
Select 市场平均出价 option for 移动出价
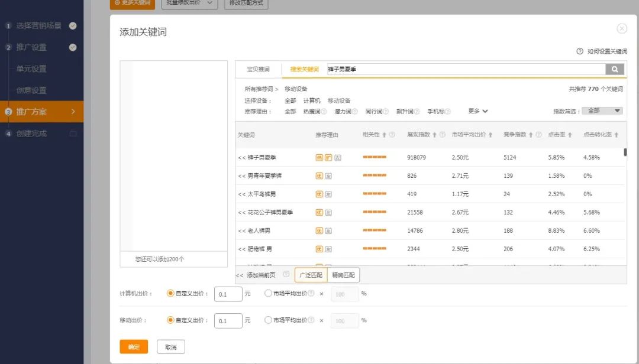[x=268, y=321]
